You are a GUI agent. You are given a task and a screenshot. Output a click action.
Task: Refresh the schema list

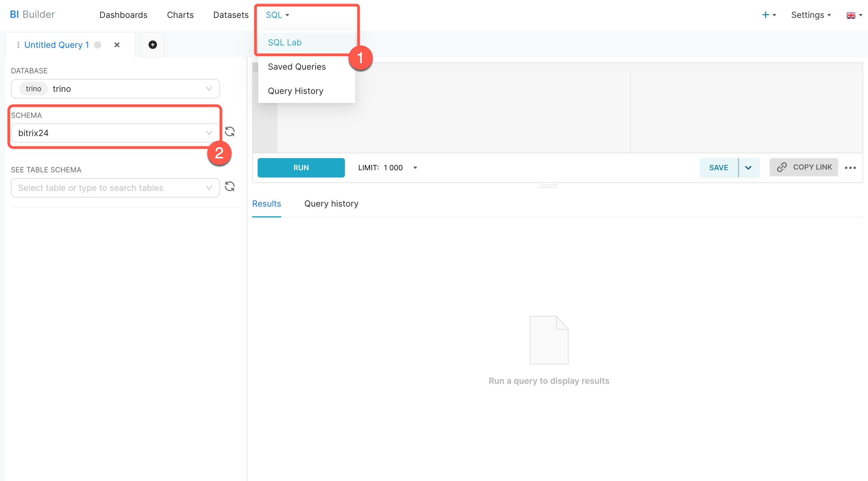[230, 132]
